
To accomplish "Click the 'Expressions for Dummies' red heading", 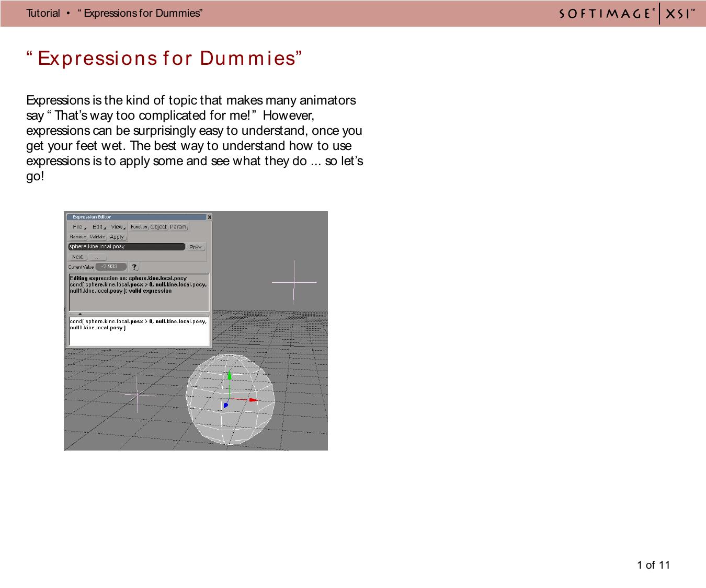I will (x=165, y=58).
